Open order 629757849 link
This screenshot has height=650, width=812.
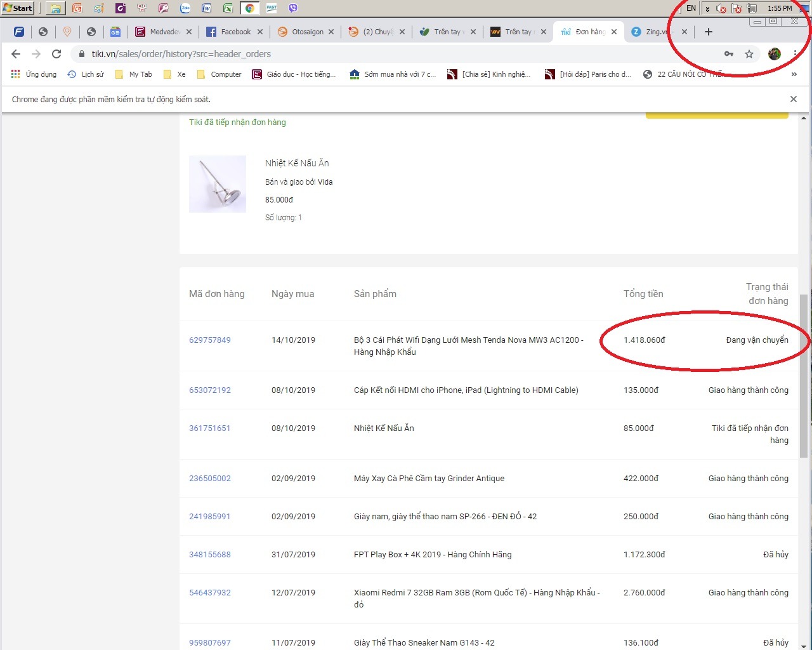[210, 340]
